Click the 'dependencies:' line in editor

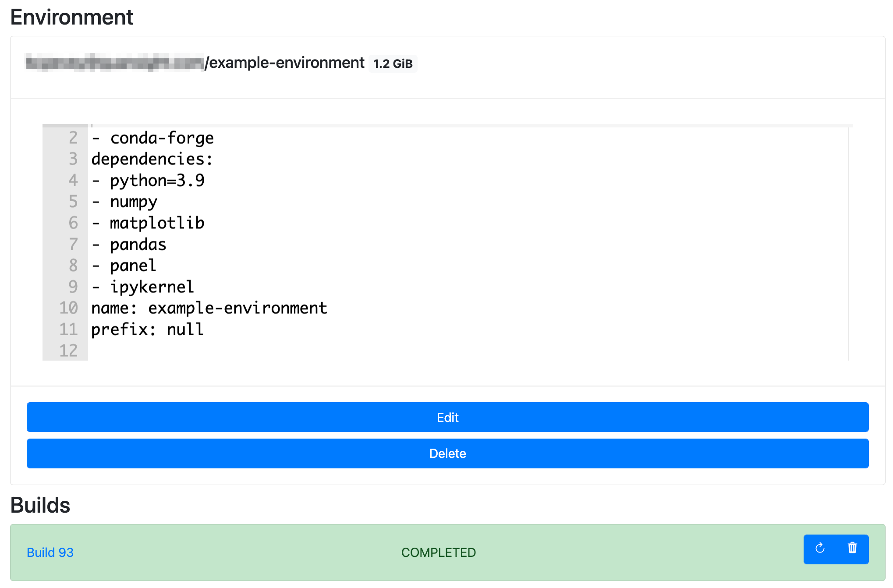coord(152,159)
